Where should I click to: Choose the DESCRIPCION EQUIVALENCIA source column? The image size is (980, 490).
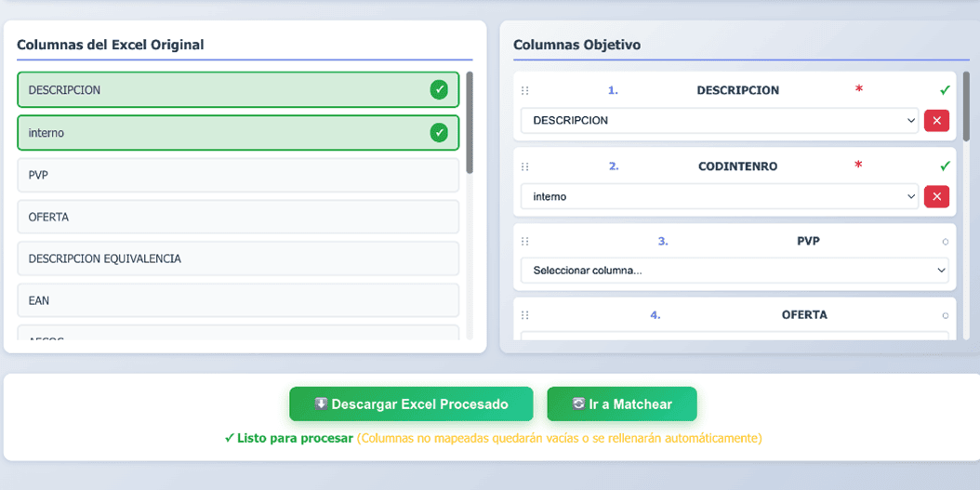point(238,258)
